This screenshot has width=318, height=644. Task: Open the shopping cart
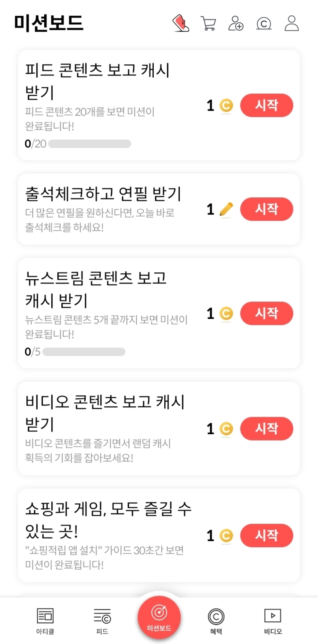[x=208, y=23]
